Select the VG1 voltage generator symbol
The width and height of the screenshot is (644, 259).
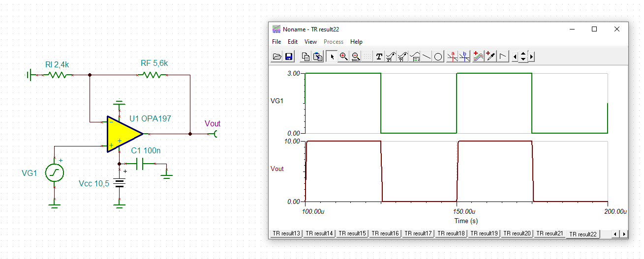[54, 173]
